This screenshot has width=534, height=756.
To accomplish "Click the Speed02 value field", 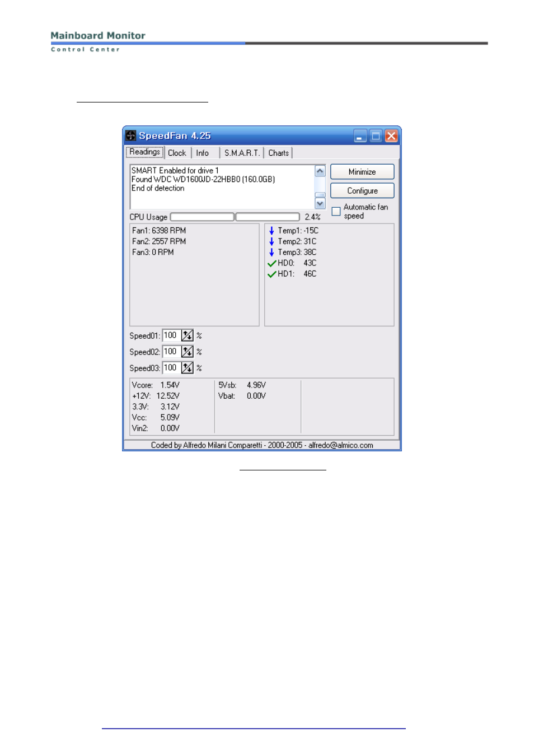I will click(x=171, y=352).
